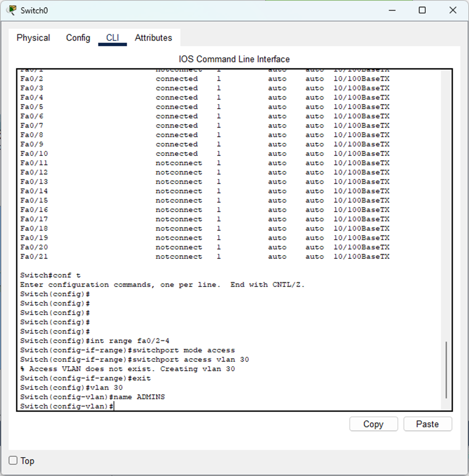This screenshot has height=476, width=469.
Task: Minimize the Switch0 window
Action: 391,10
